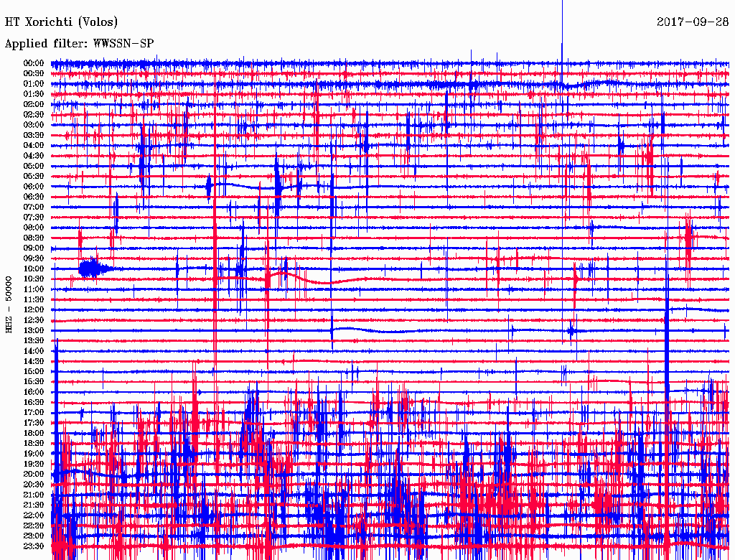Select the 22:30 time label

pyautogui.click(x=34, y=526)
